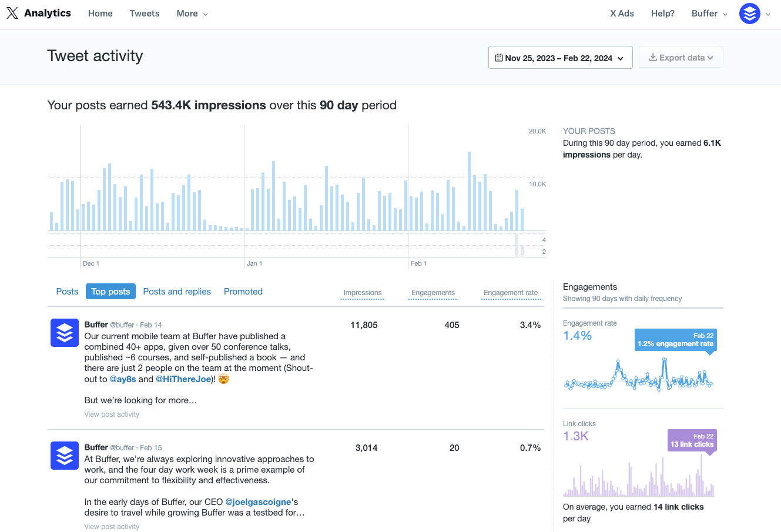Sort by Engagement rate column header
The image size is (781, 532).
pyautogui.click(x=511, y=293)
